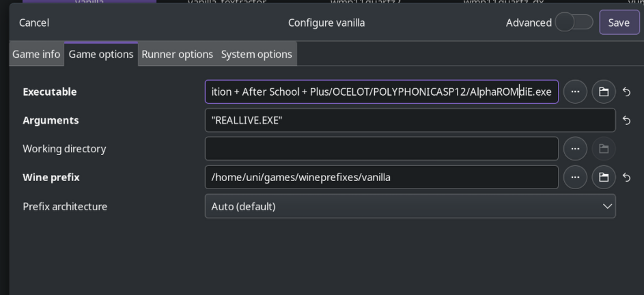Switch to the Game info tab
Viewport: 644px width, 295px height.
click(36, 54)
